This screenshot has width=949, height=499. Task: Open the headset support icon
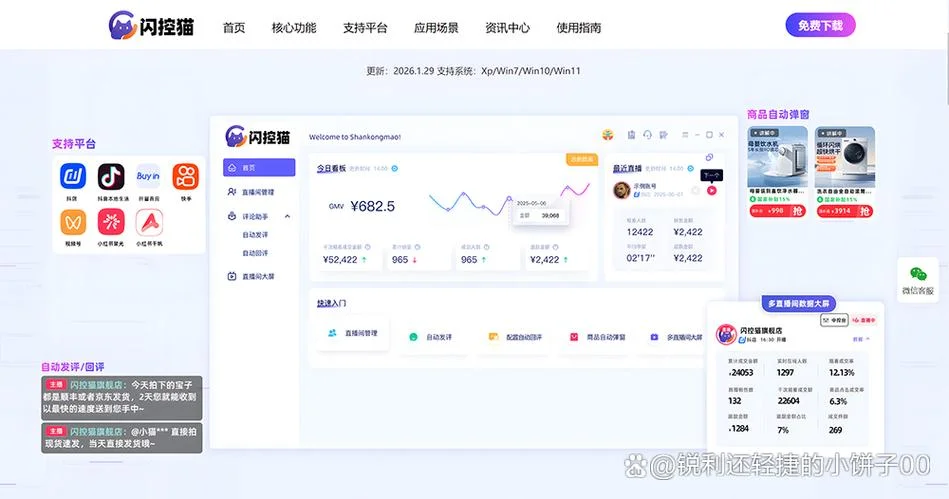click(647, 135)
